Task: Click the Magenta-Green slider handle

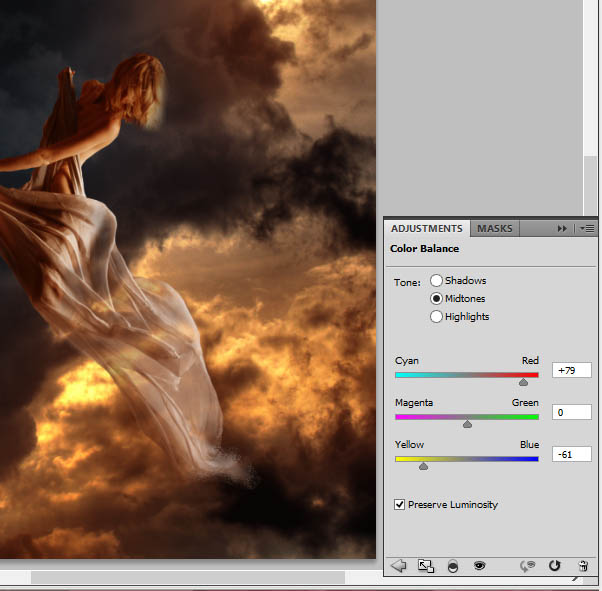Action: point(467,424)
